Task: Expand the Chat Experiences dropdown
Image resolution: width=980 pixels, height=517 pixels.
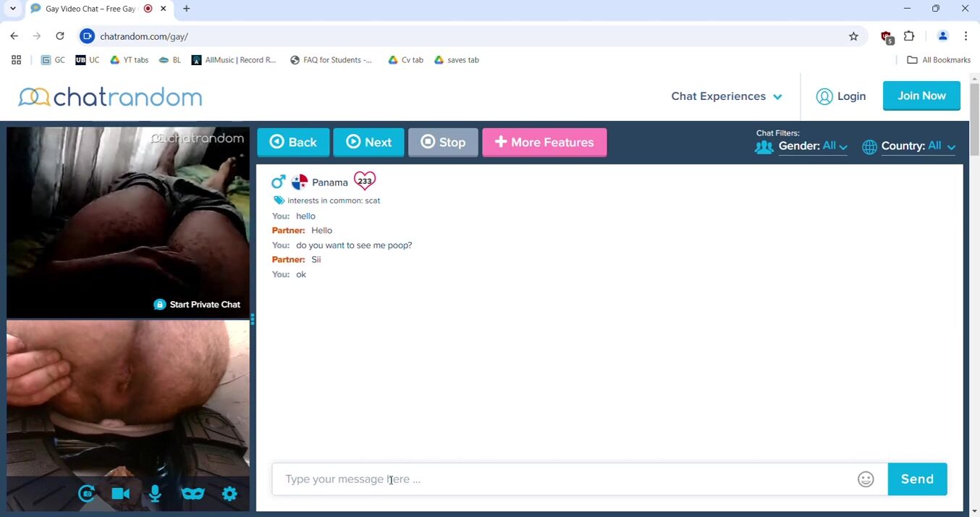Action: (x=726, y=96)
